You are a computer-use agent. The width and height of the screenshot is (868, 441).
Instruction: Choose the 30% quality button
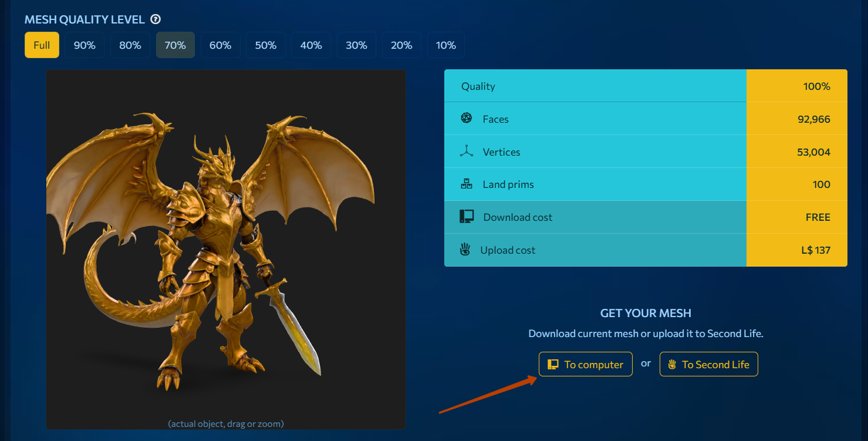point(356,45)
